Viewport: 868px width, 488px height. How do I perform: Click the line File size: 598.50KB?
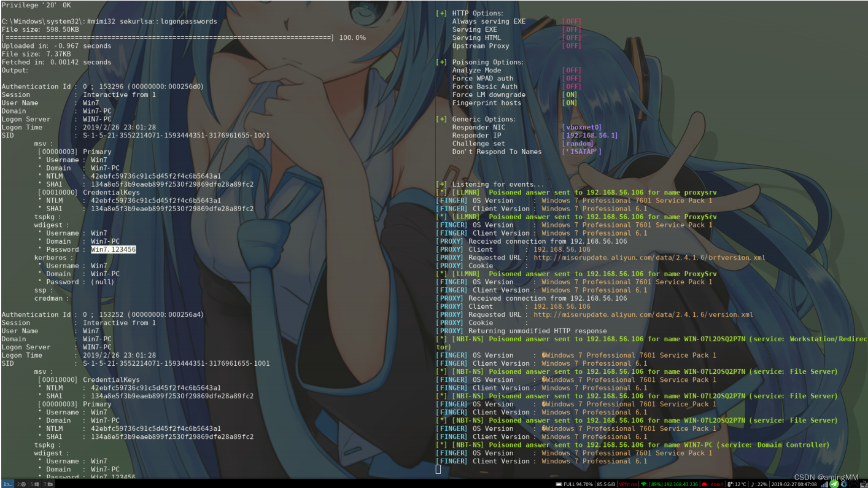point(40,29)
